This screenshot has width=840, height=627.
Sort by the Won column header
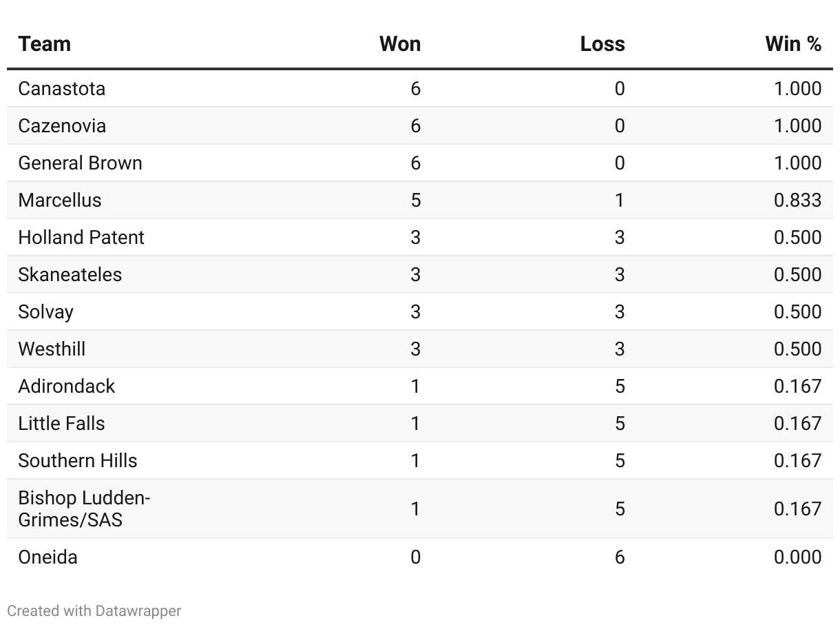399,44
